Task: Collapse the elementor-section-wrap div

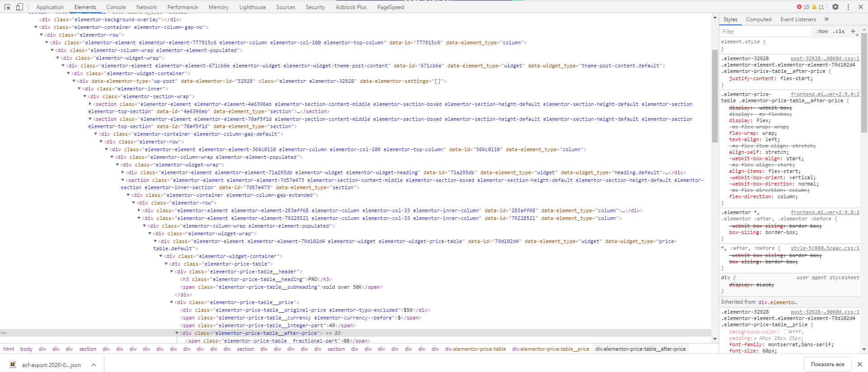Action: pyautogui.click(x=85, y=96)
